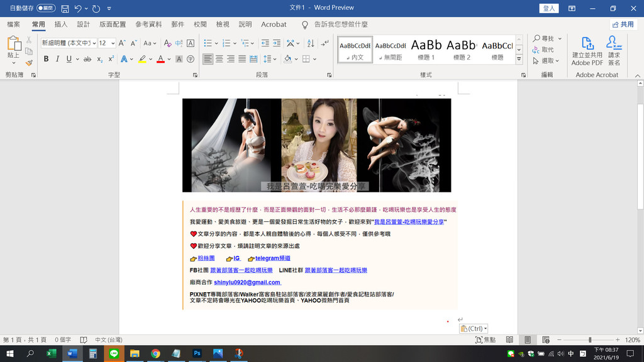Undo the last action
644x362 pixels.
pos(77,8)
